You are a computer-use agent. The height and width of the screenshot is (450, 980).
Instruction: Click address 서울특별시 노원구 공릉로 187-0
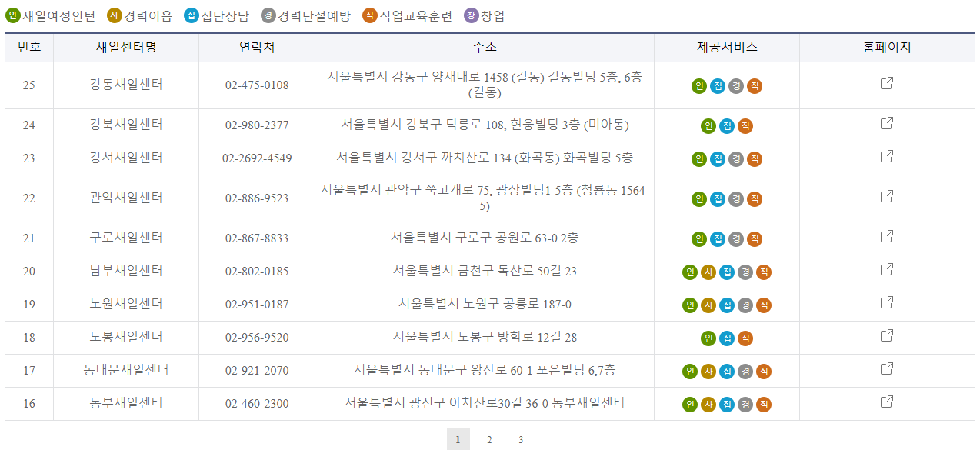485,304
